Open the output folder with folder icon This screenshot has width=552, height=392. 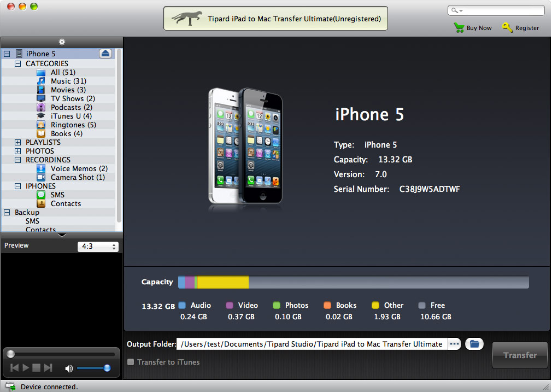[474, 344]
